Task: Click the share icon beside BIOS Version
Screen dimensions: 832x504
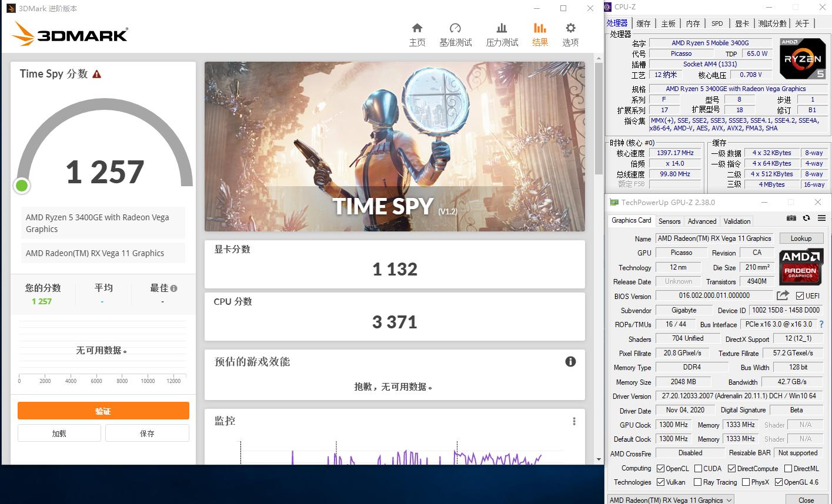Action: 783,296
